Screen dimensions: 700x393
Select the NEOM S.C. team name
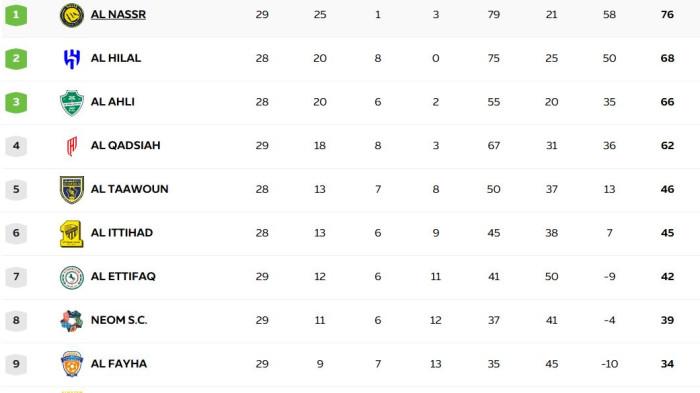point(119,320)
